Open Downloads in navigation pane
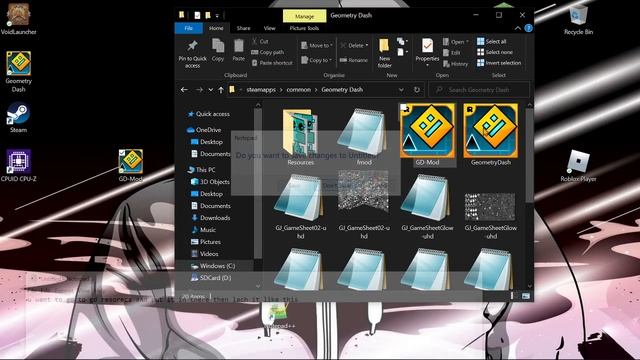The height and width of the screenshot is (360, 640). (211, 218)
